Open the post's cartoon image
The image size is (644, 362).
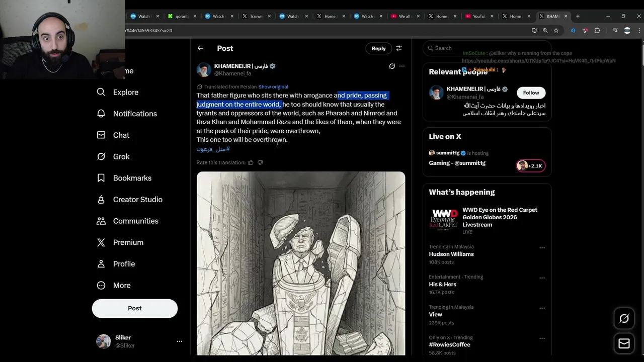coord(301,263)
